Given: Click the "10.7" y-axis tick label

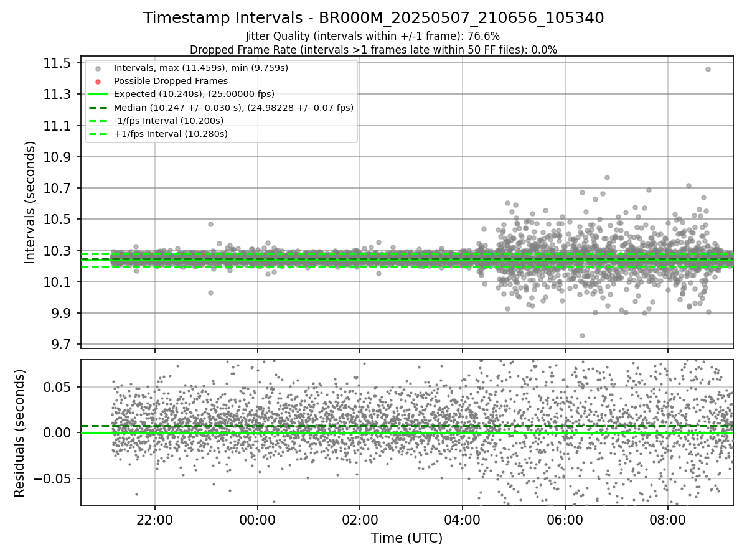Looking at the screenshot, I should click(57, 188).
